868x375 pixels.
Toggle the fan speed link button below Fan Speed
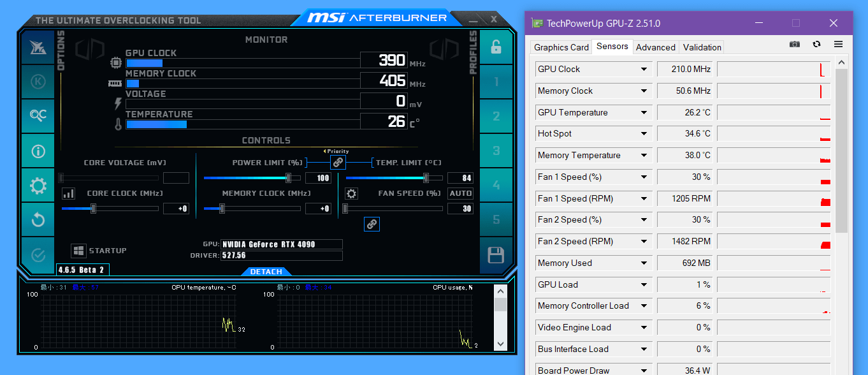click(x=372, y=224)
